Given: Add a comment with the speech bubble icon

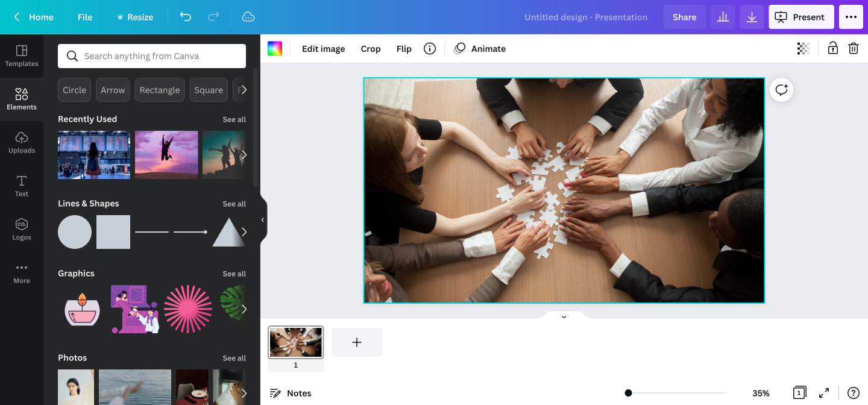Looking at the screenshot, I should (782, 90).
